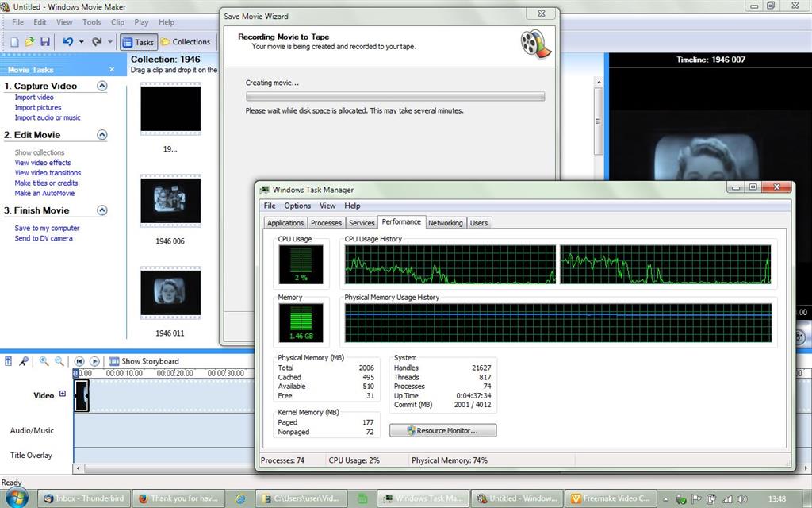Open the Play menu in Movie Maker
Screen dimensions: 812x508
141,22
